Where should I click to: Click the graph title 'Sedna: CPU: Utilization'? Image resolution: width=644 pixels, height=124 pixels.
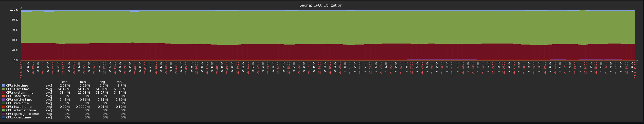(x=321, y=5)
